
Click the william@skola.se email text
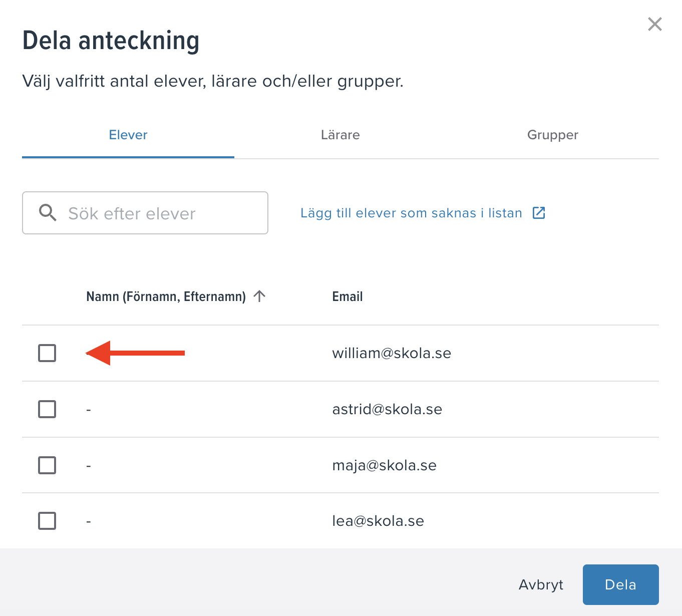[x=392, y=353]
